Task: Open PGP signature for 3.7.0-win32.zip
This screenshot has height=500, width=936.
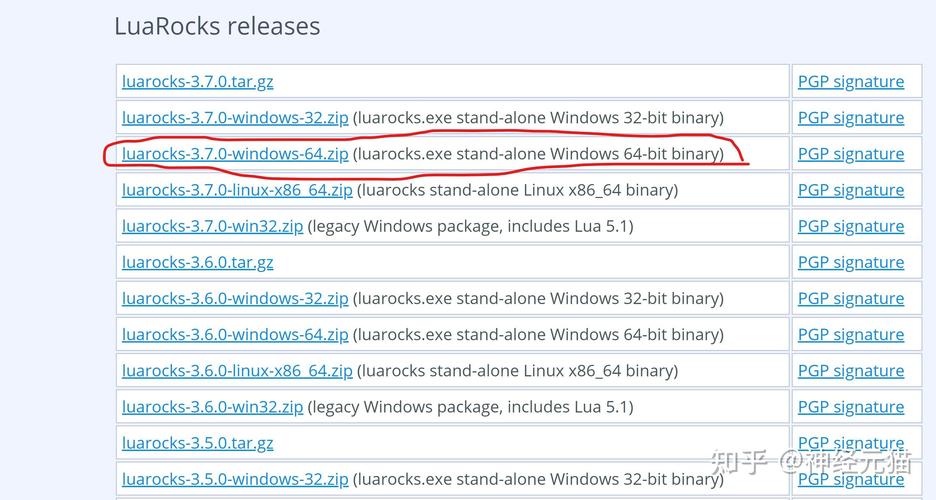Action: point(851,226)
